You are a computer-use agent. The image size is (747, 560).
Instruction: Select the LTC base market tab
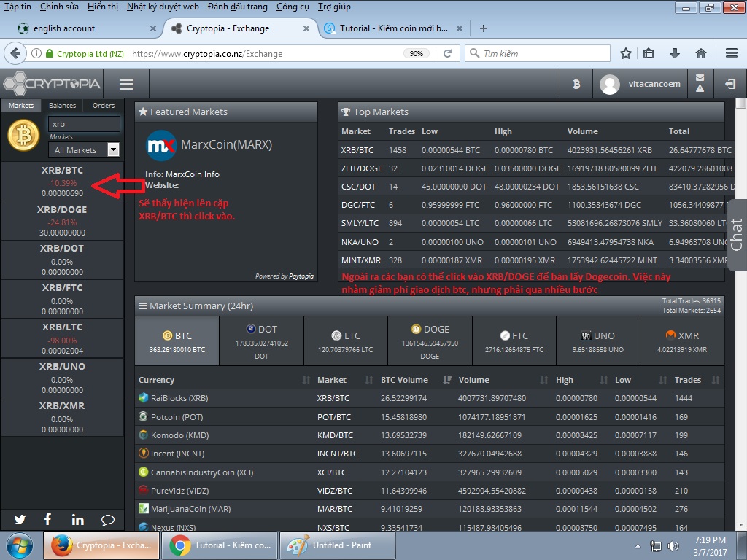[345, 341]
